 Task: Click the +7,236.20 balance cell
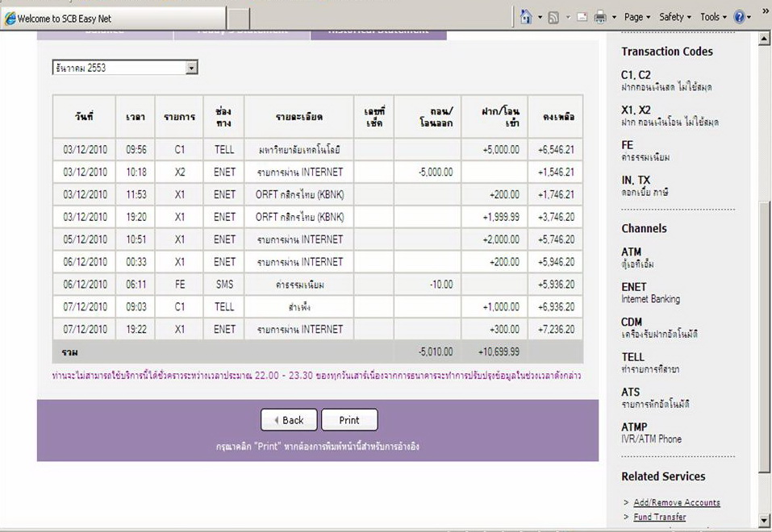(x=556, y=329)
